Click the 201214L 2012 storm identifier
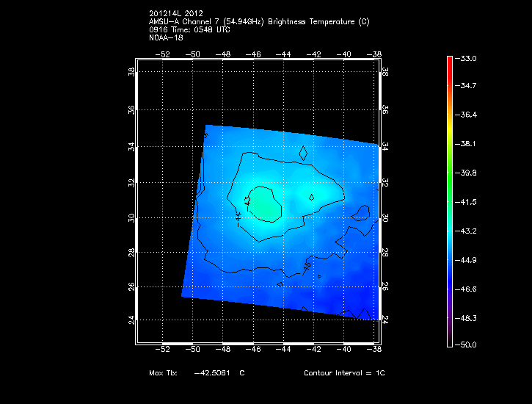The width and height of the screenshot is (532, 404). click(176, 13)
